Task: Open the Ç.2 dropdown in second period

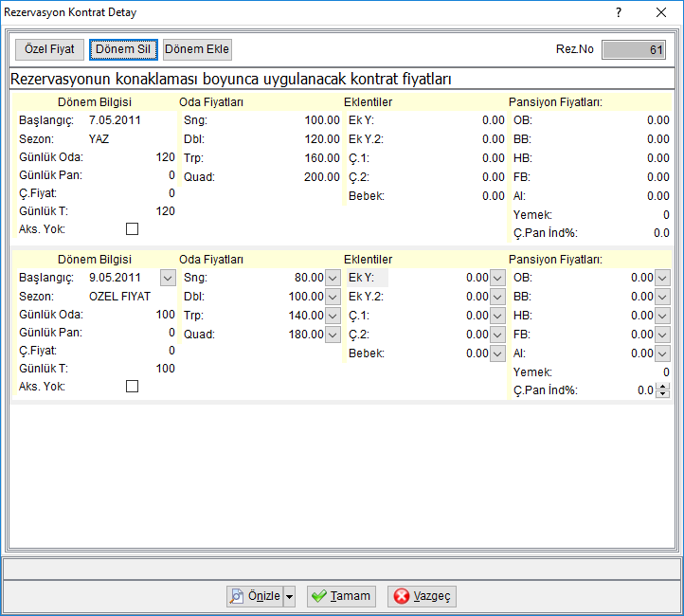Action: pyautogui.click(x=497, y=335)
